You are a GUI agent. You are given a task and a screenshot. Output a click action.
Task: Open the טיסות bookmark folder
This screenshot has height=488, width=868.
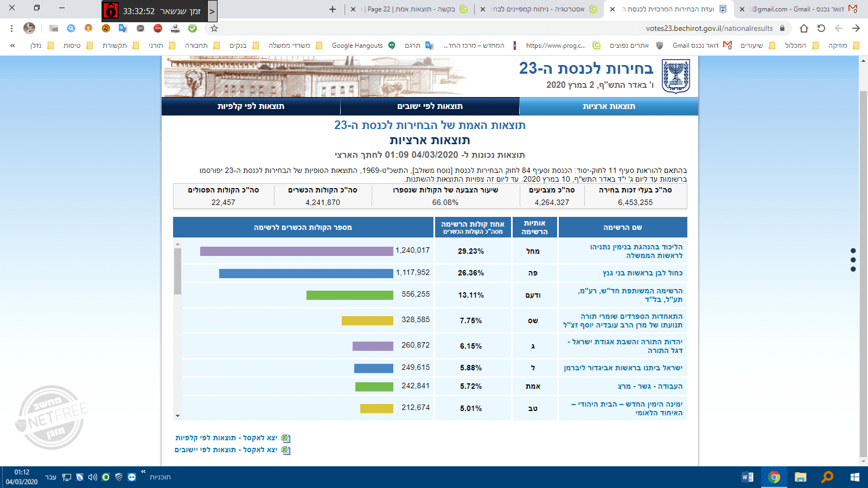click(78, 46)
